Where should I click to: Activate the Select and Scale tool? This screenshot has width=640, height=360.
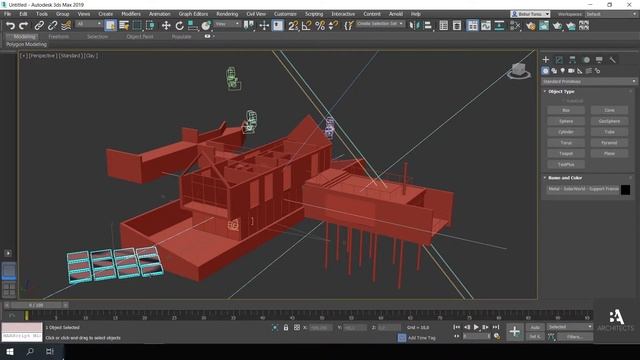[x=192, y=26]
